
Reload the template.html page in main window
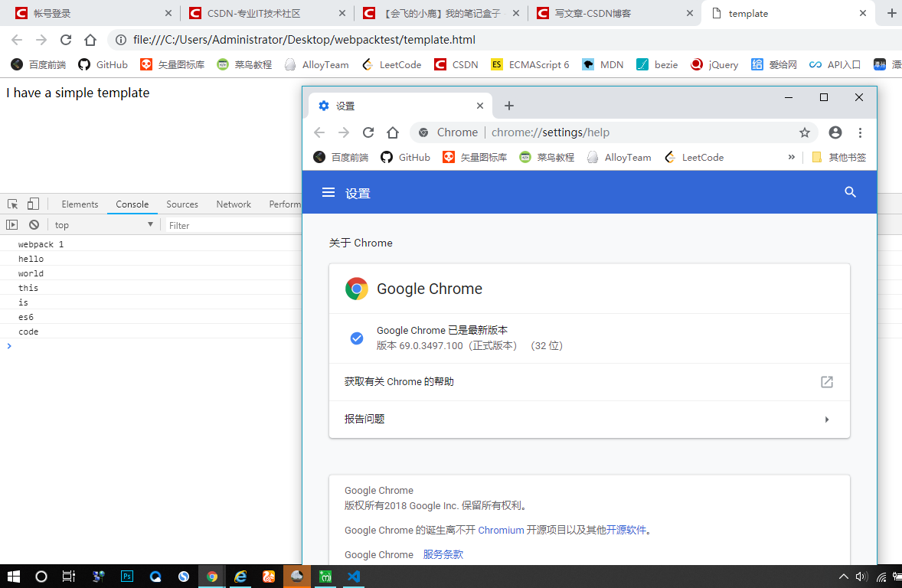tap(66, 40)
